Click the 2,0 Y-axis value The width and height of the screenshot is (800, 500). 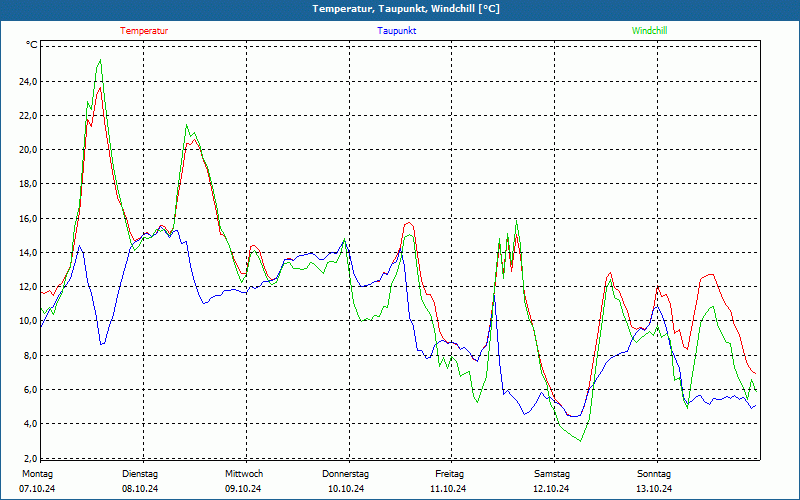pos(29,458)
